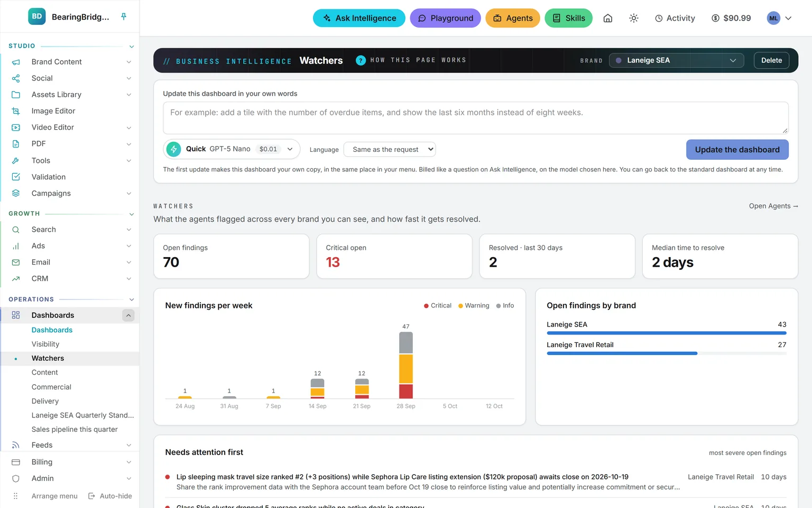Click the Ads bar chart icon
The image size is (812, 508).
(16, 246)
